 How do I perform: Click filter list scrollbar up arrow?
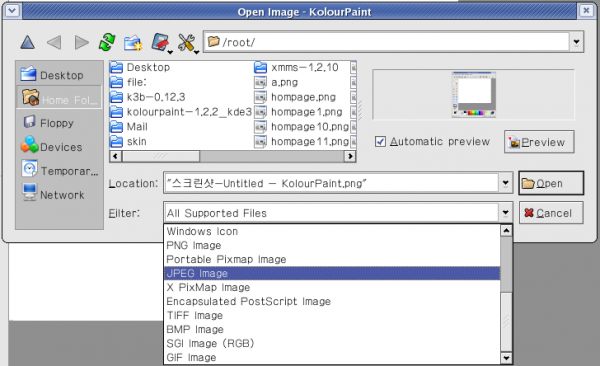point(506,230)
